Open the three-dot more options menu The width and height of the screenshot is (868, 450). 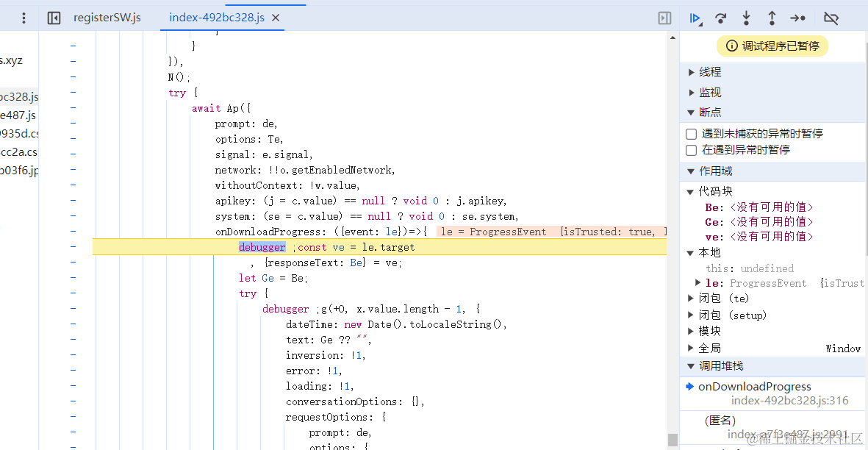pos(24,18)
